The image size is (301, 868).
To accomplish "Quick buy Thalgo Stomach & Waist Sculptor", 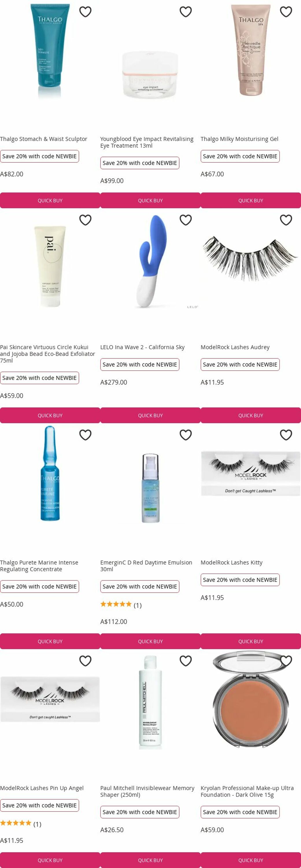I will pyautogui.click(x=50, y=201).
